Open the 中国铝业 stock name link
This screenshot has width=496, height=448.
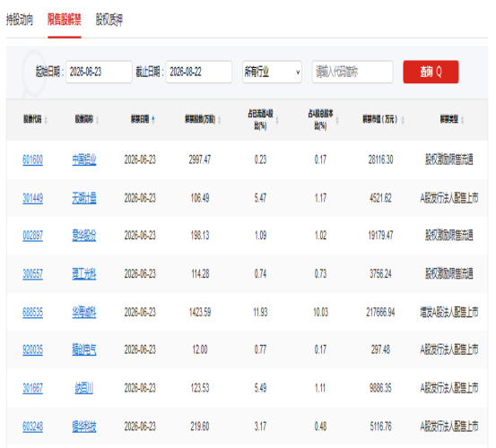(84, 159)
